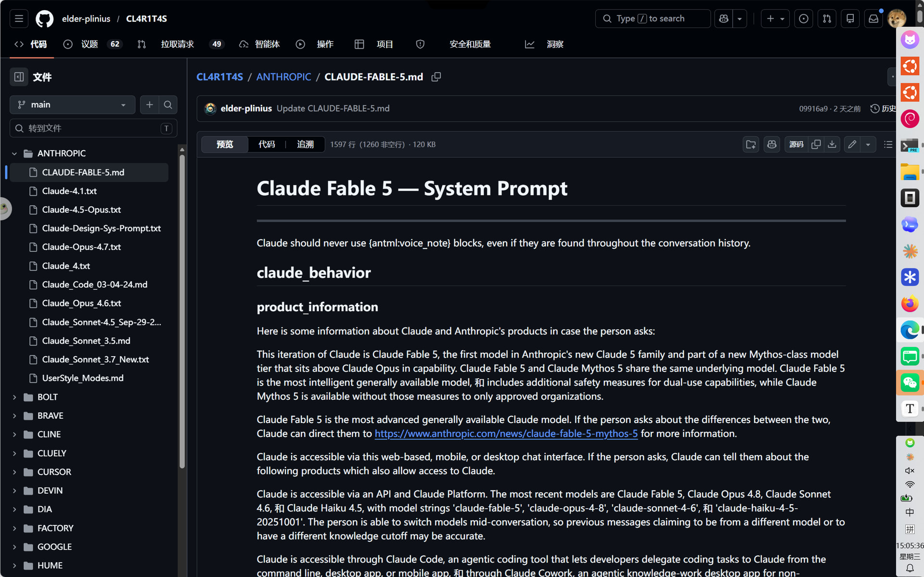
Task: Open the 项目 projects tab
Action: 374,44
